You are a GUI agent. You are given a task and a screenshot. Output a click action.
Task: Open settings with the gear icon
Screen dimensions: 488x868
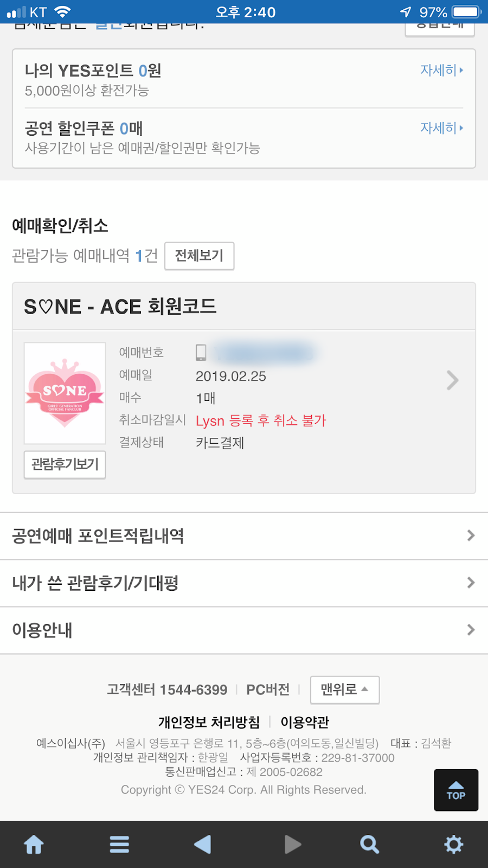pos(454,844)
